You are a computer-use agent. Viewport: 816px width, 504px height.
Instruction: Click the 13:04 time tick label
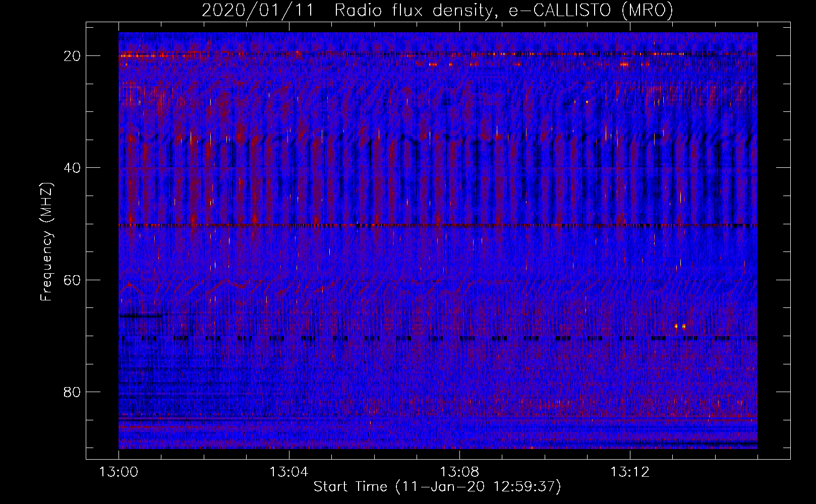[x=289, y=472]
